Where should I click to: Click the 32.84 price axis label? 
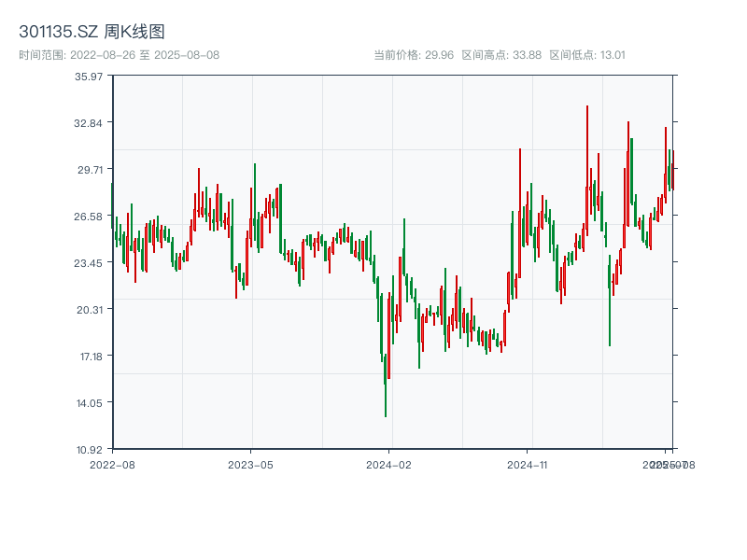(x=89, y=123)
